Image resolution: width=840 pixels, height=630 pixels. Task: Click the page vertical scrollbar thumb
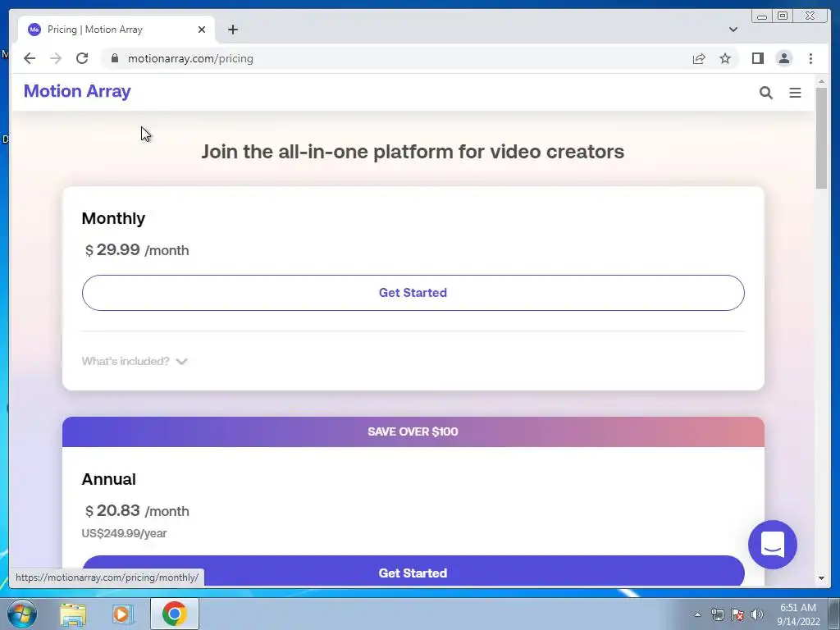pyautogui.click(x=821, y=138)
